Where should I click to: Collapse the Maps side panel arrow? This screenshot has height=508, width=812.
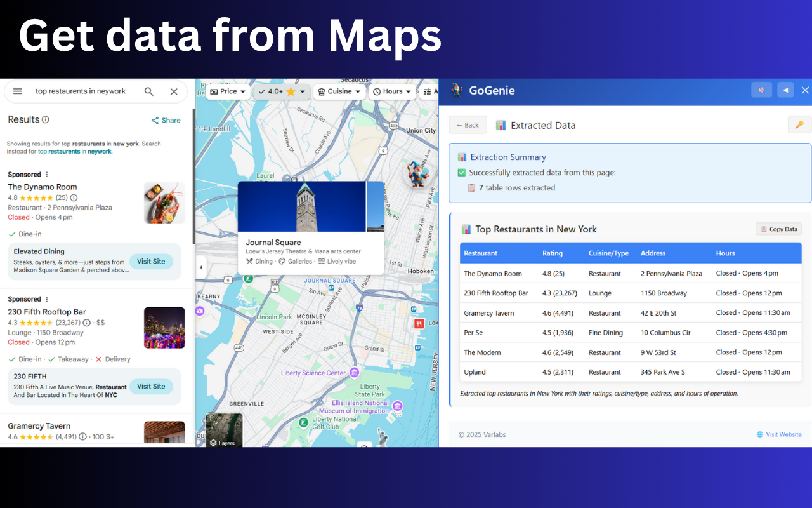coord(201,267)
